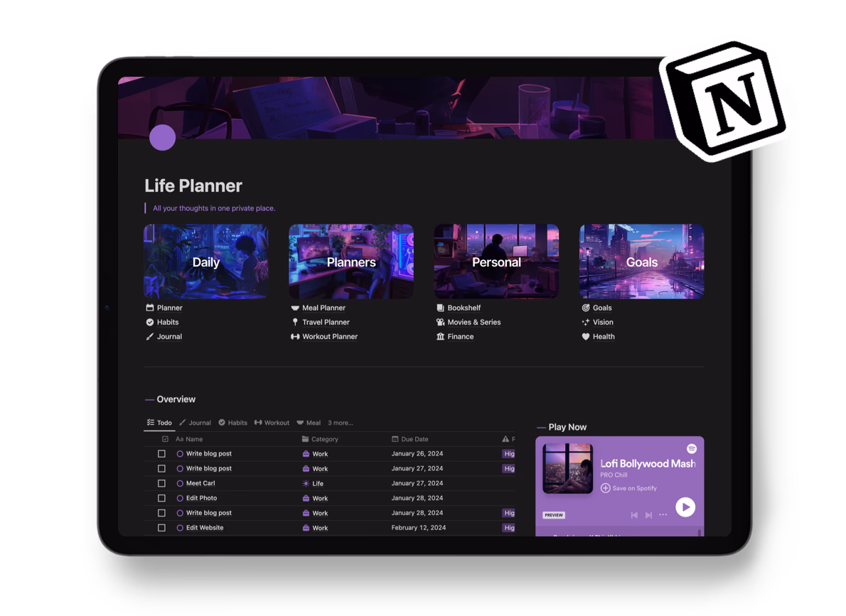Open the Personal cover image card

click(496, 261)
